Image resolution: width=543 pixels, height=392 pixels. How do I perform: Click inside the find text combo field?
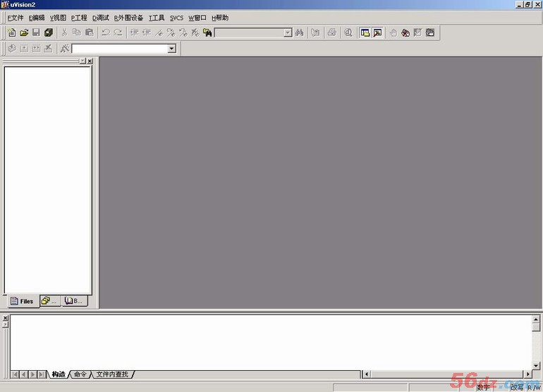pos(250,33)
